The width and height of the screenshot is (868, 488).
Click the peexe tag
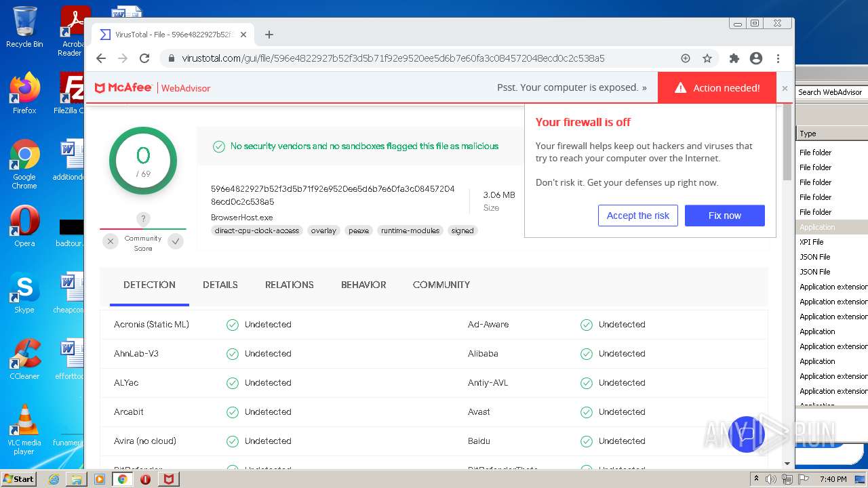359,230
